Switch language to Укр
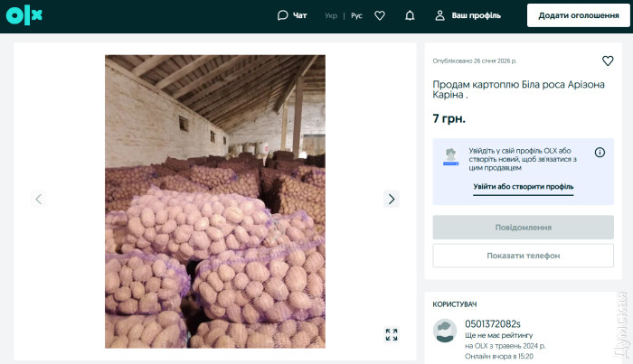Image resolution: width=633 pixels, height=364 pixels. pyautogui.click(x=331, y=15)
